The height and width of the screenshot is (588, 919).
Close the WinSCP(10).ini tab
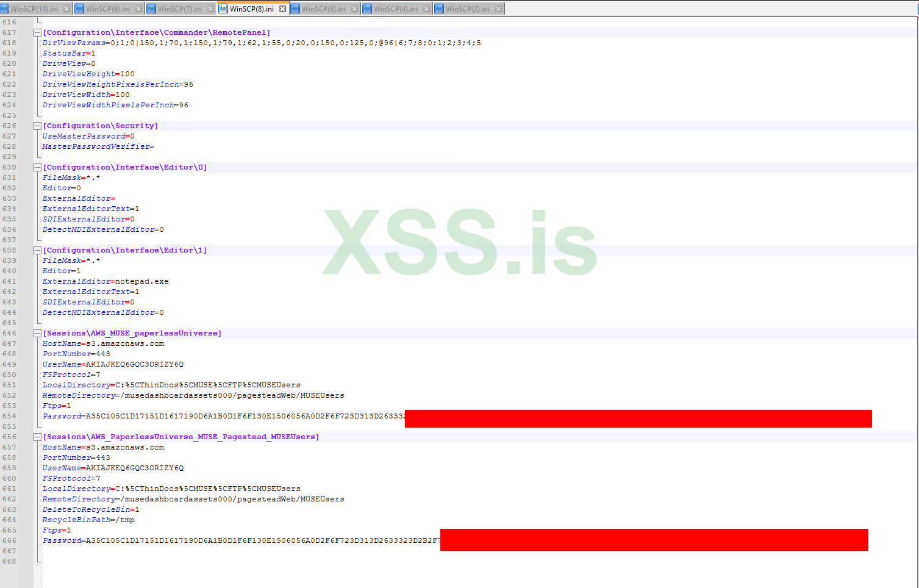coord(67,8)
